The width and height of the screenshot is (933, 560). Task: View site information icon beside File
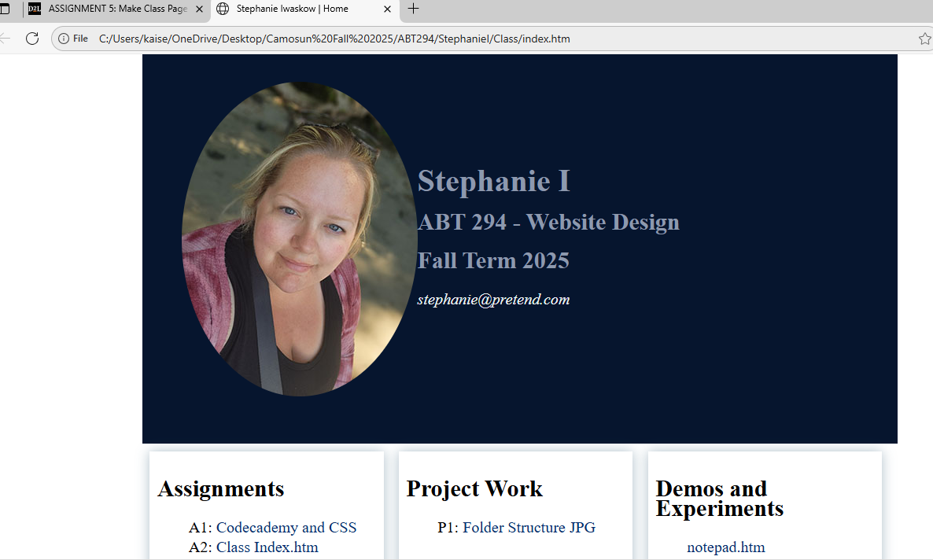coord(64,39)
